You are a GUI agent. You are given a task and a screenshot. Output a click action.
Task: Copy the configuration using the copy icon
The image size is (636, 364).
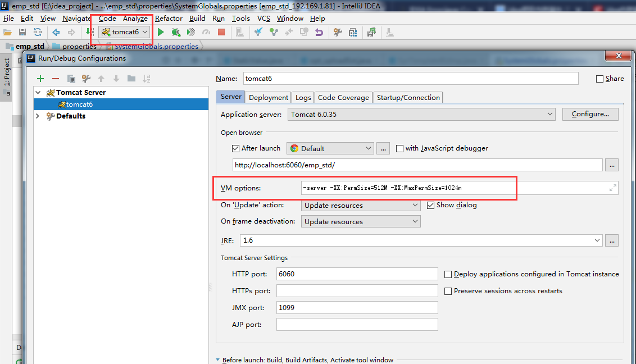coord(71,79)
